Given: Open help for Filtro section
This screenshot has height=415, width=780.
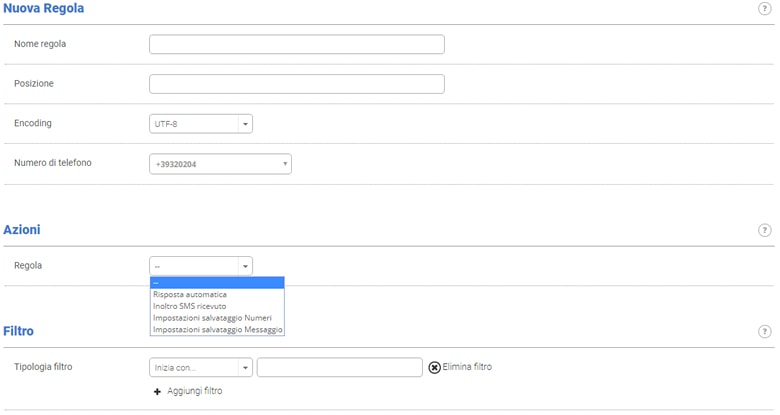Looking at the screenshot, I should click(765, 331).
